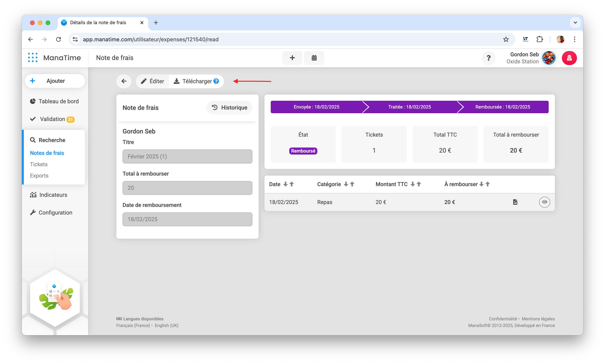This screenshot has height=364, width=605.
Task: Open Notes de frais sub-menu item
Action: pos(47,153)
